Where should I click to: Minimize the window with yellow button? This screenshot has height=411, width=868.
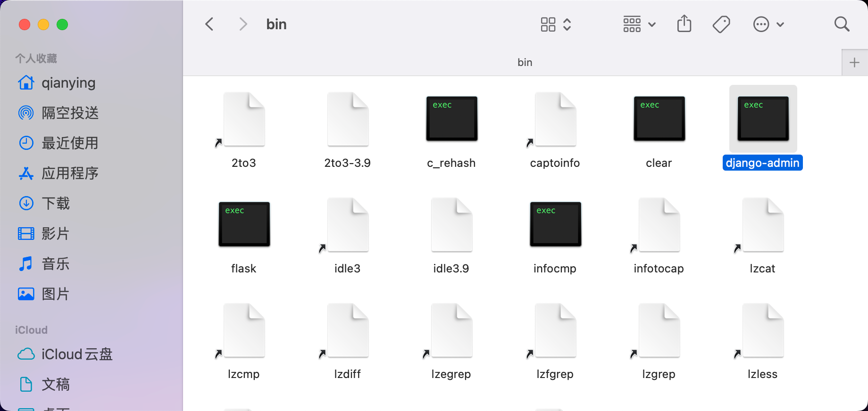(x=43, y=25)
